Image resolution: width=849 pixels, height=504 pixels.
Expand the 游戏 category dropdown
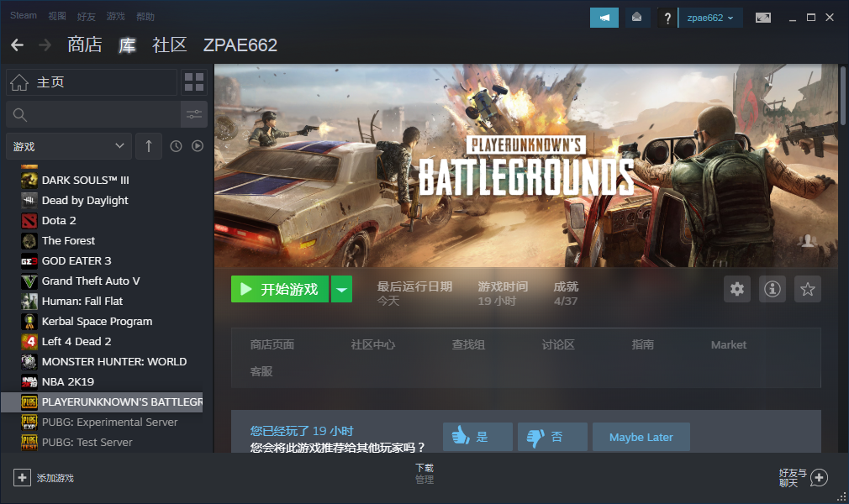point(69,146)
